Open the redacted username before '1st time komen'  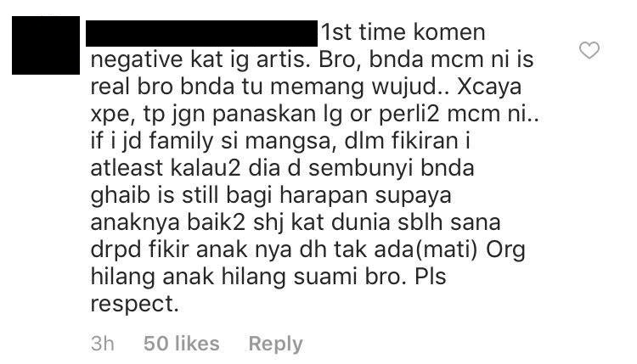coord(201,33)
